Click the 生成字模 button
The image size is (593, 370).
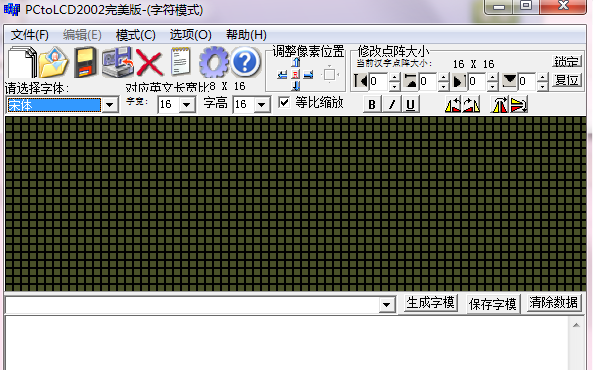(430, 303)
